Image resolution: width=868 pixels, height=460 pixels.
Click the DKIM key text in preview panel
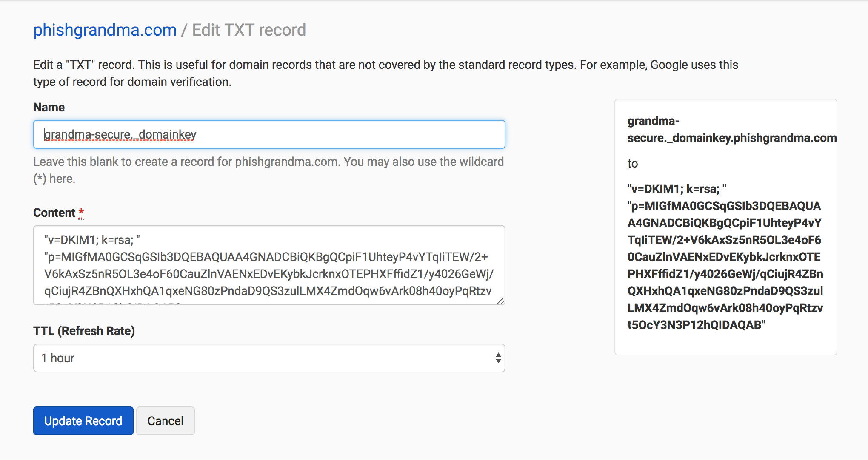pos(725,257)
